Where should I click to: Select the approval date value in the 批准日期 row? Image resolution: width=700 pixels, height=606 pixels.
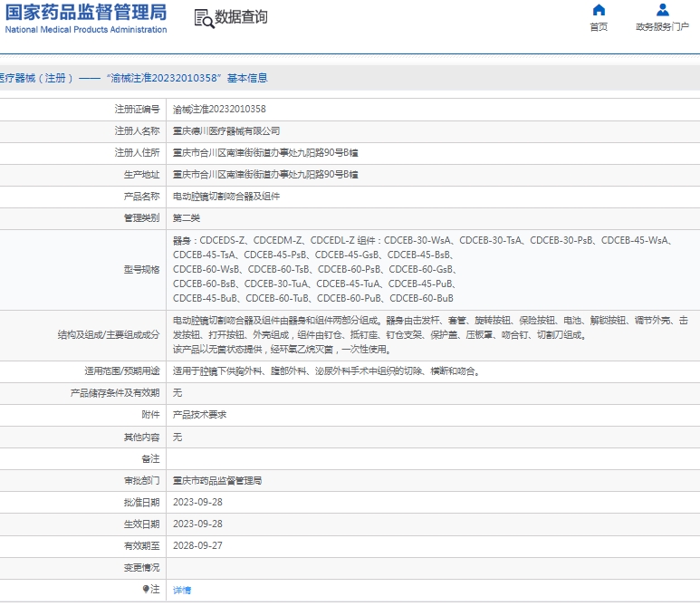pos(197,503)
